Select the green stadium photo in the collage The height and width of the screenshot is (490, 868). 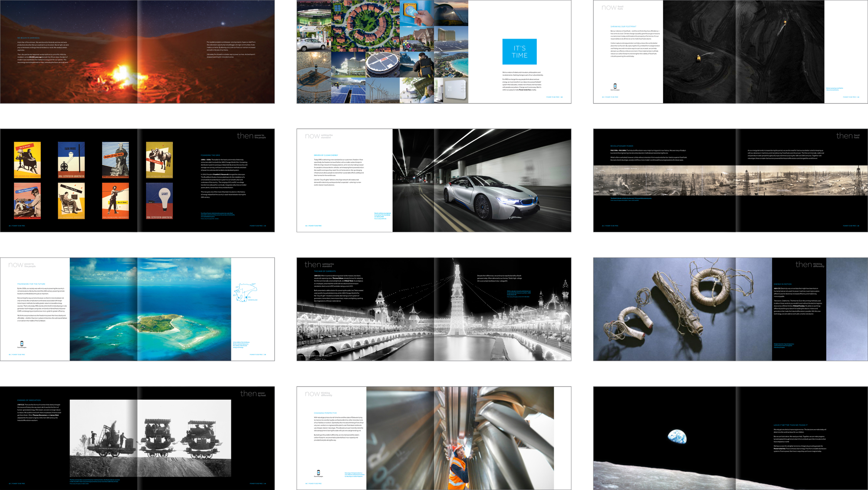point(314,13)
